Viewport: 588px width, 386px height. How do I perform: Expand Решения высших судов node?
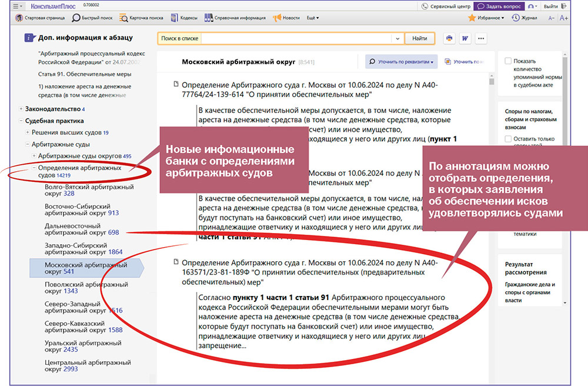click(x=28, y=132)
